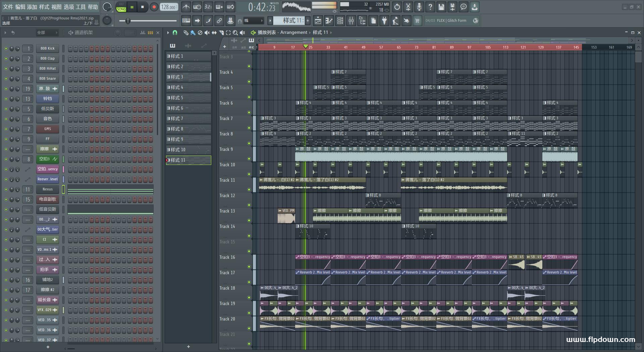Mute playlist Track 19
This screenshot has width=644, height=352.
point(249,313)
